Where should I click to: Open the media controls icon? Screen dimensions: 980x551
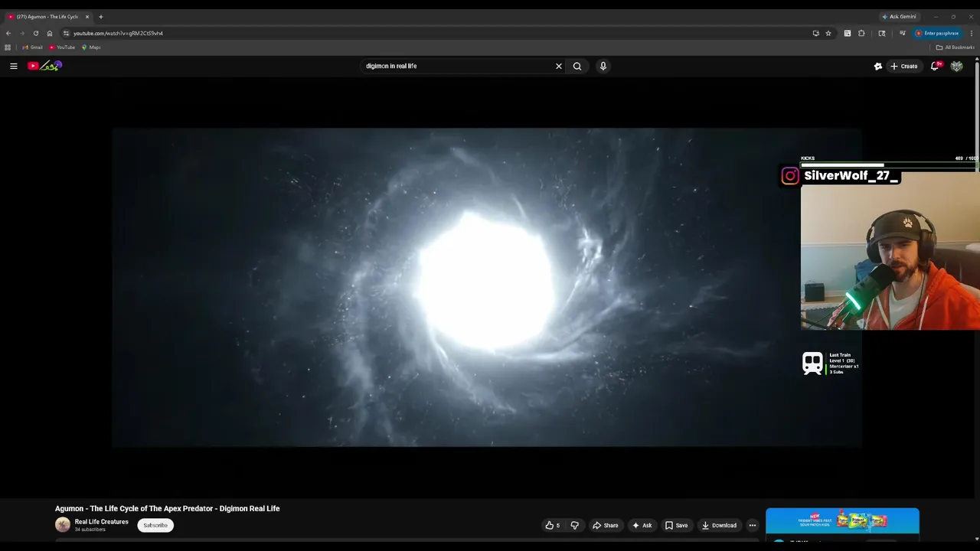903,34
